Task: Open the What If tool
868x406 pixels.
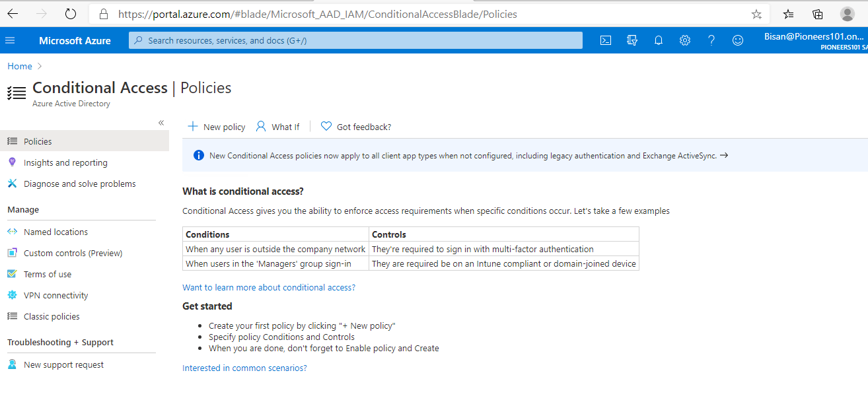Action: (x=277, y=127)
